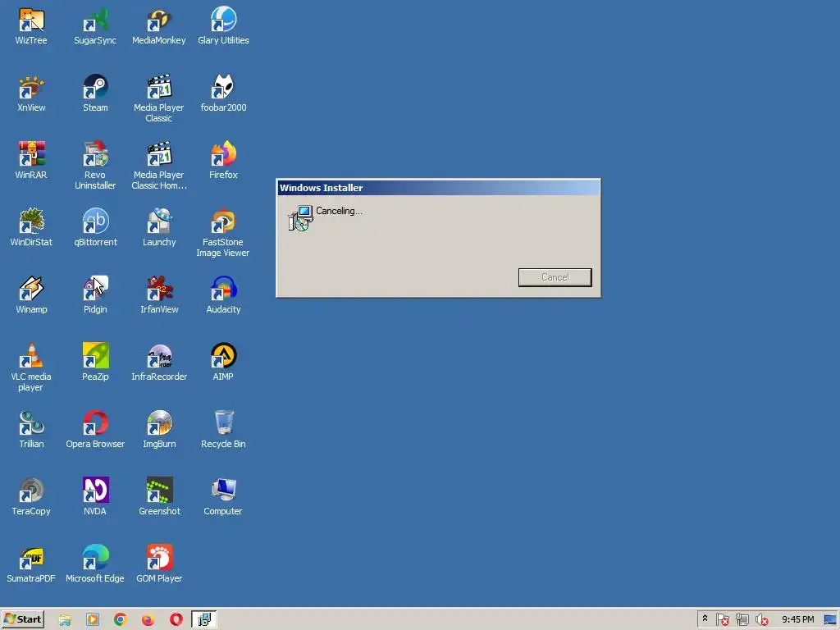Launch SugarSync from the desktop
This screenshot has height=630, width=840.
pos(95,25)
